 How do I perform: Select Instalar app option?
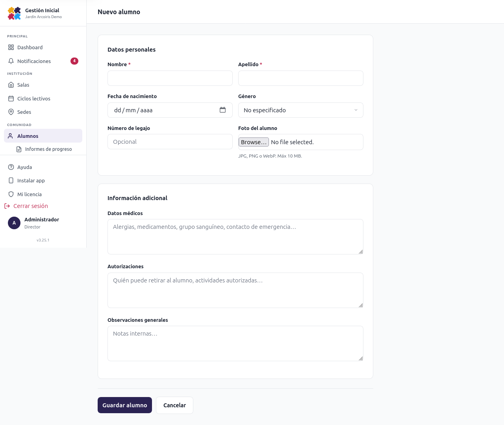(43, 180)
